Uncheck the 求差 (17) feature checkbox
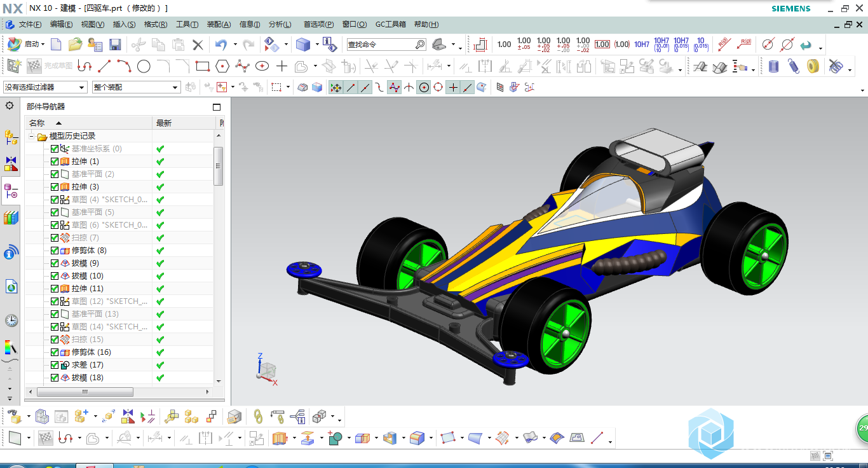Viewport: 868px width, 468px height. coord(55,365)
